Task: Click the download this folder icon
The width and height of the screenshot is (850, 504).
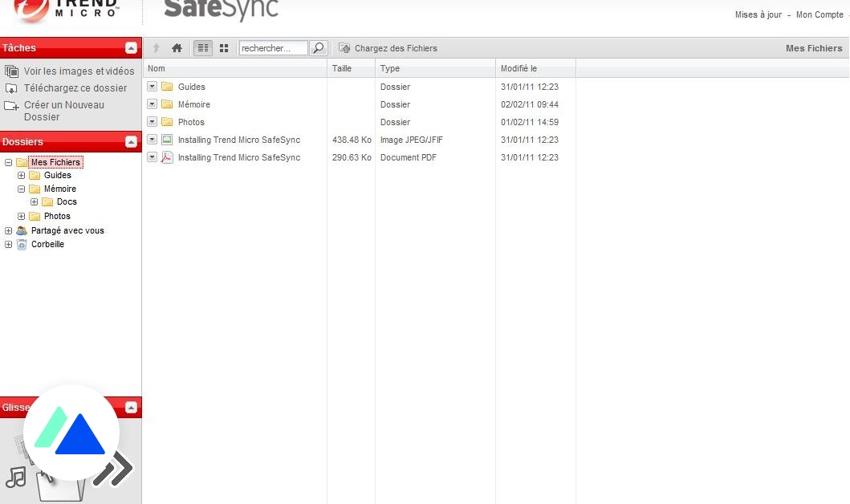Action: click(10, 88)
